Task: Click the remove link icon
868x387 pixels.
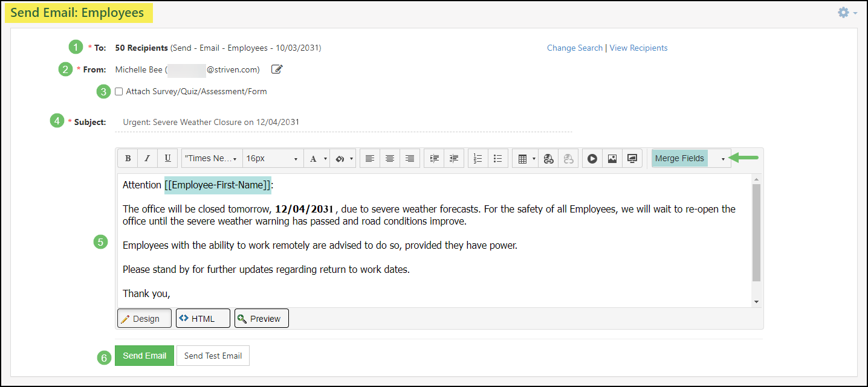Action: click(568, 158)
